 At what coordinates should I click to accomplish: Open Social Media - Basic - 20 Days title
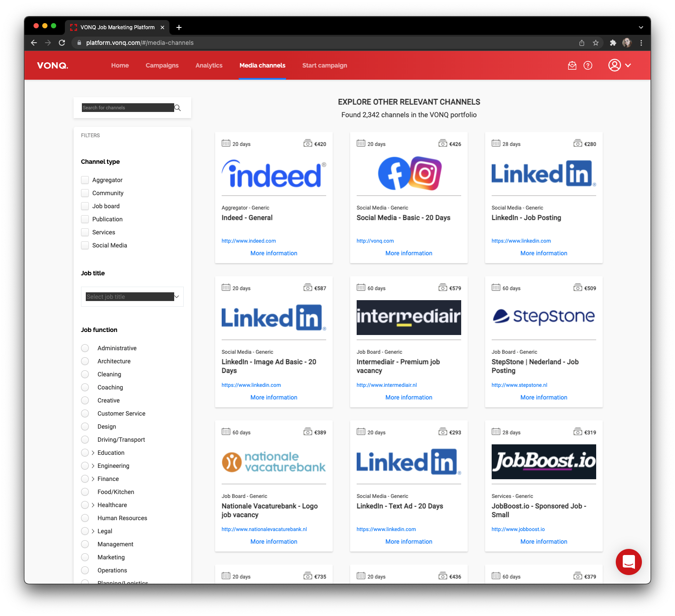tap(403, 218)
